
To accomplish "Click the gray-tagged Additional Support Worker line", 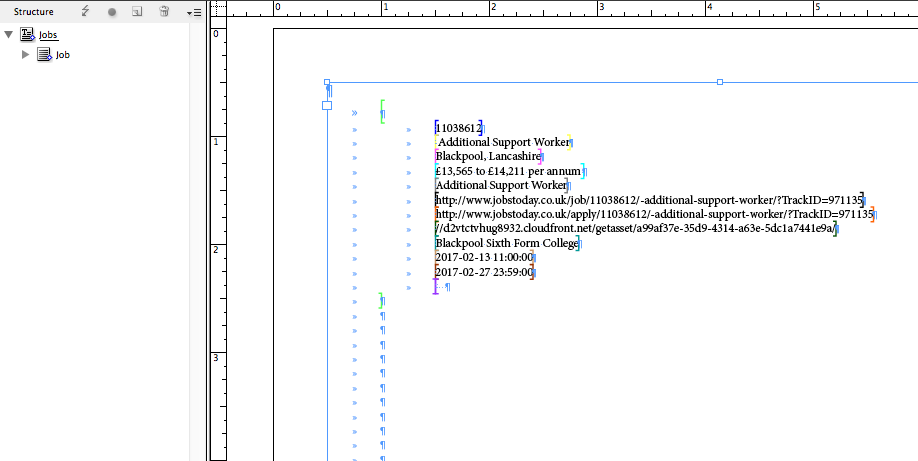I will (x=501, y=185).
